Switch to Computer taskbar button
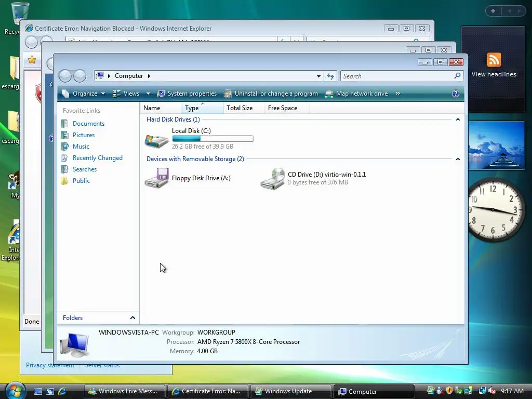 point(374,391)
